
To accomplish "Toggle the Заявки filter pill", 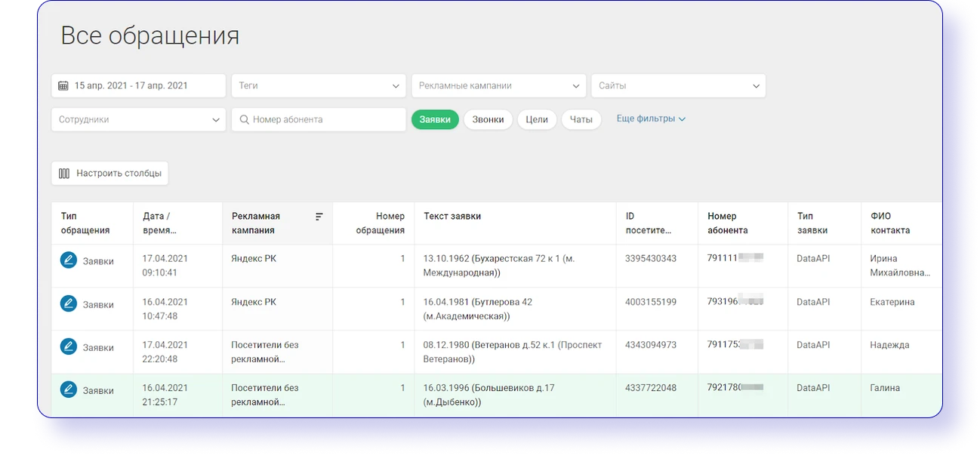I will tap(435, 119).
